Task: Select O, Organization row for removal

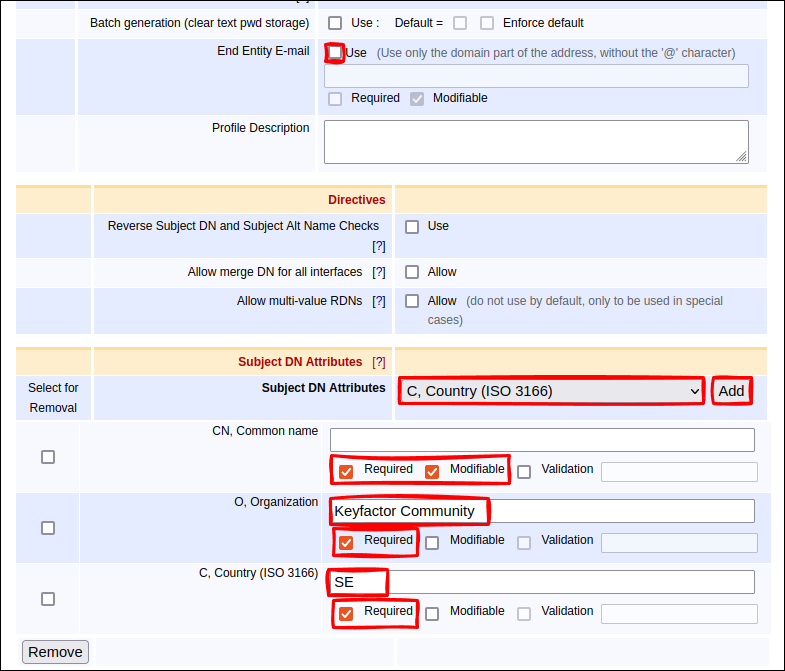Action: (x=48, y=528)
